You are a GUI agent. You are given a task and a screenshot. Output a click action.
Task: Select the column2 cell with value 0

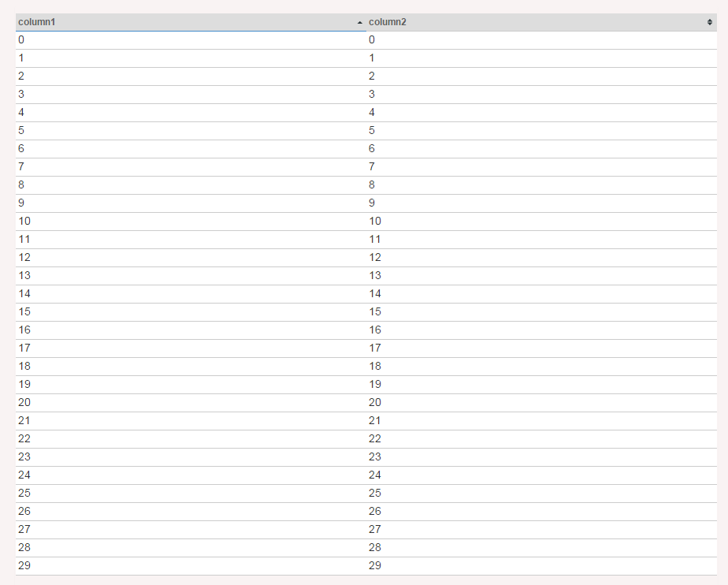tap(541, 40)
